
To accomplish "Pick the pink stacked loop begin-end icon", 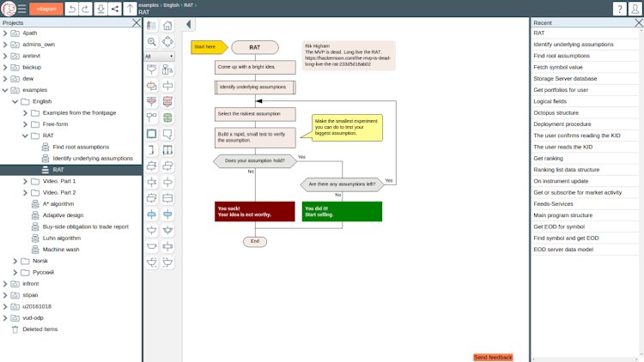I will (167, 102).
